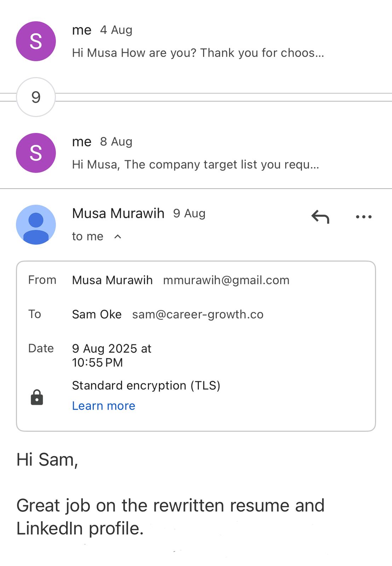Open the three-dot more options menu
This screenshot has width=392, height=566.
click(364, 217)
